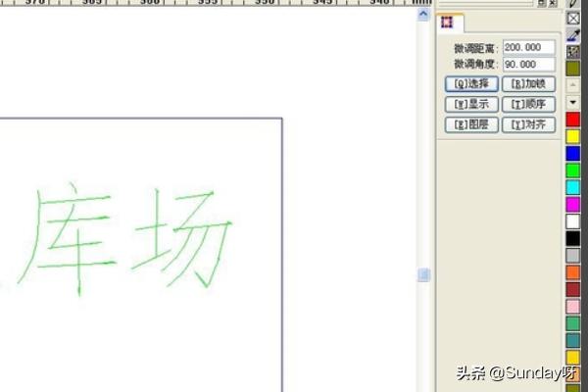This screenshot has width=588, height=392.
Task: Click the no-fill crossed box icon
Action: point(573,18)
